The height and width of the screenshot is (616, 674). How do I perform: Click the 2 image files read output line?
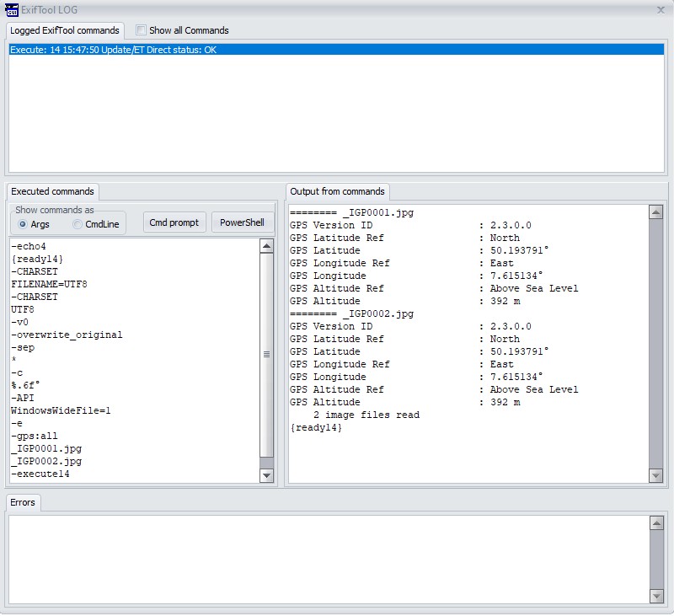(x=366, y=415)
